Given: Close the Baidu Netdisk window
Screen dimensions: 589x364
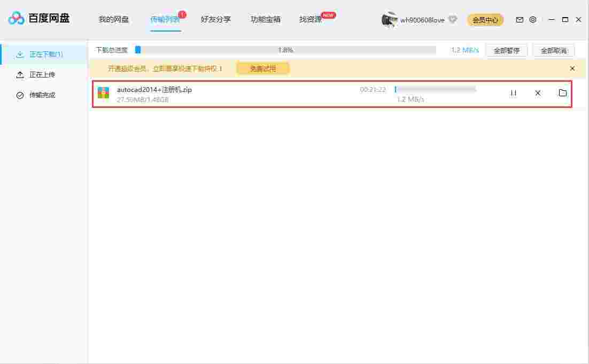Looking at the screenshot, I should [578, 20].
